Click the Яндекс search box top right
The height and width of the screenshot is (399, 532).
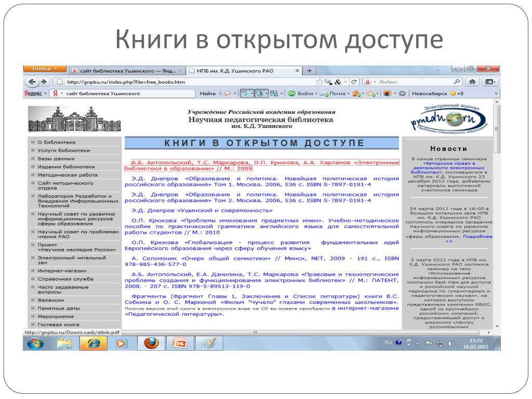(x=412, y=82)
